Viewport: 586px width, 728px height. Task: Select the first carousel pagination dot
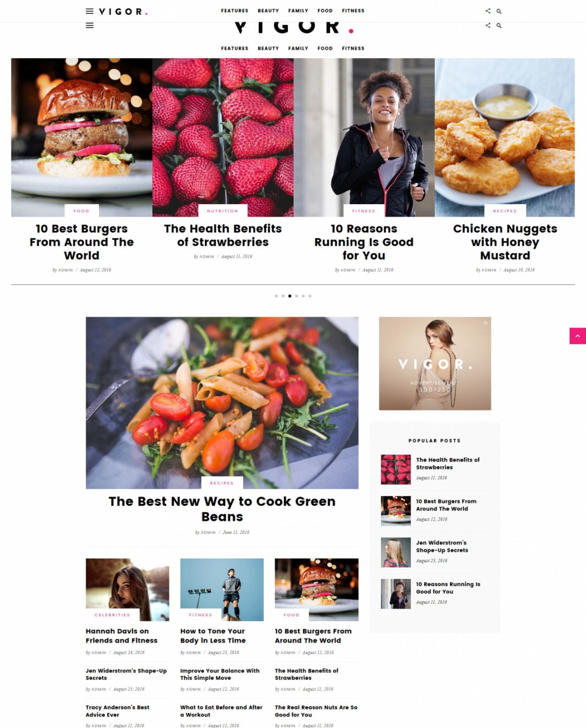(x=277, y=296)
